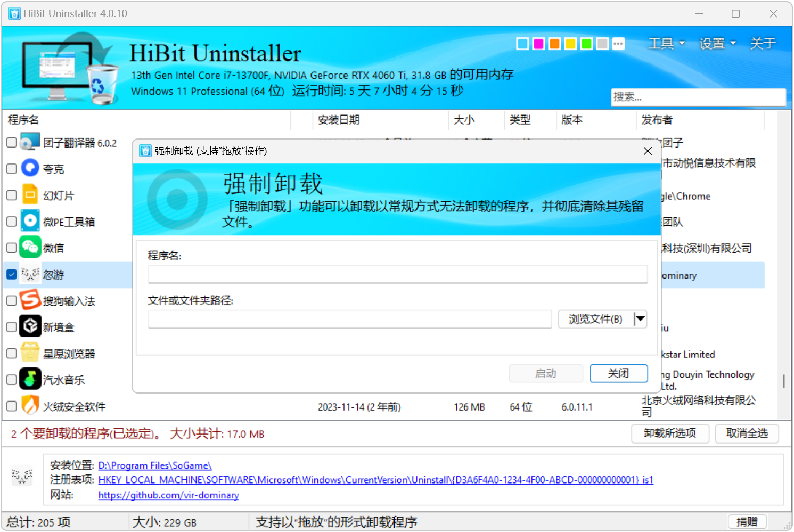Image resolution: width=794 pixels, height=532 pixels.
Task: Select the 星愿浏览器 basket icon
Action: [30, 353]
